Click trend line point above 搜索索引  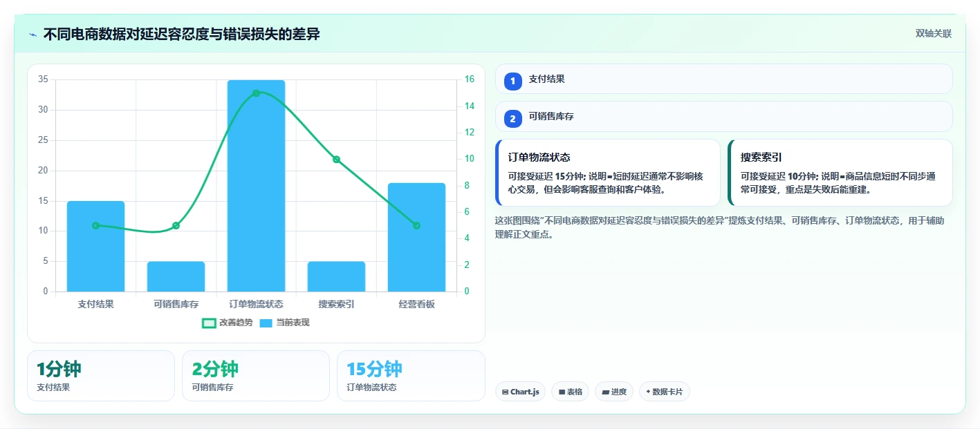pos(336,160)
